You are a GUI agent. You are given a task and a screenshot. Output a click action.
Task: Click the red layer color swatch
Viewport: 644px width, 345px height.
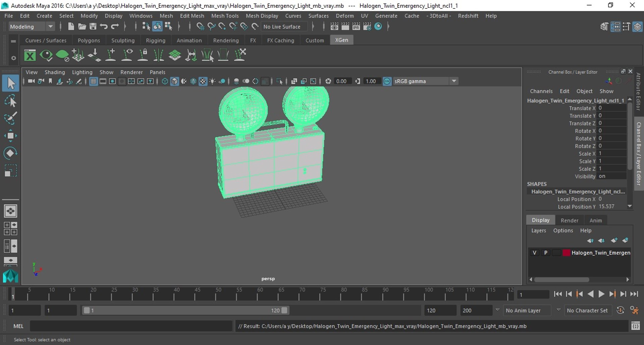[x=566, y=253]
